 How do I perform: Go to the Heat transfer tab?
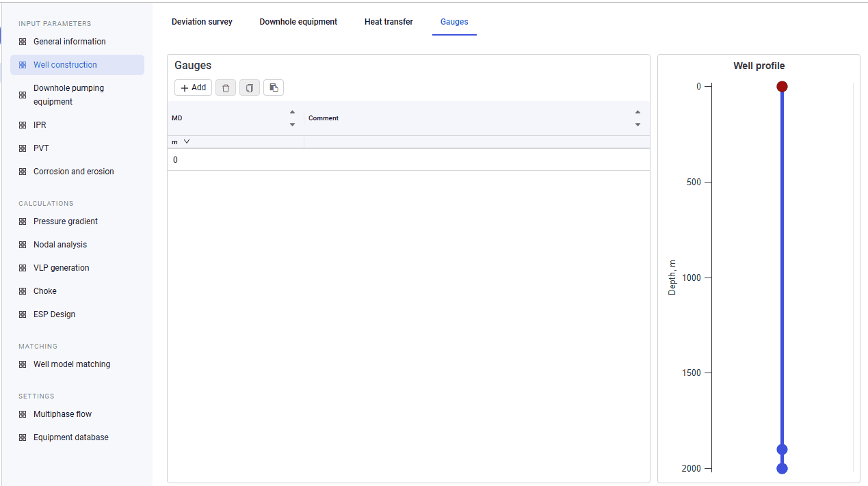pos(389,22)
